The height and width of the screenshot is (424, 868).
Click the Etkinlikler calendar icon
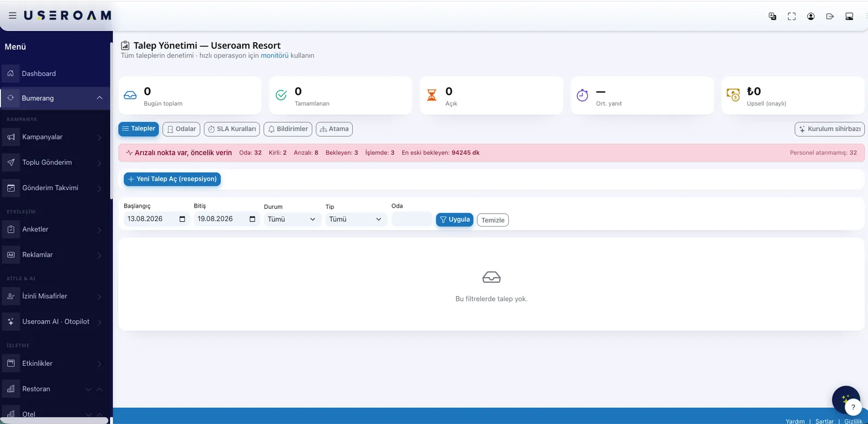(11, 363)
